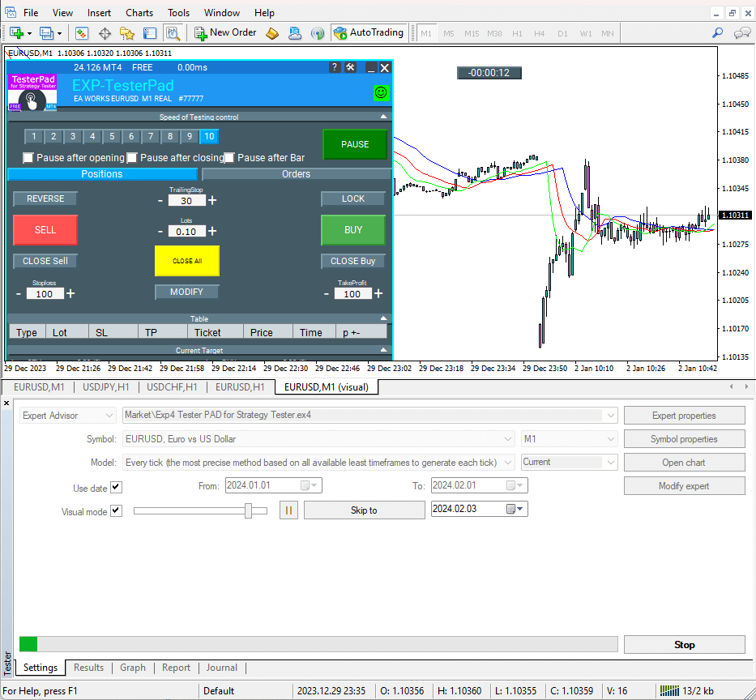Click the yellow CLOSE All button
Image resolution: width=756 pixels, height=700 pixels.
[186, 261]
